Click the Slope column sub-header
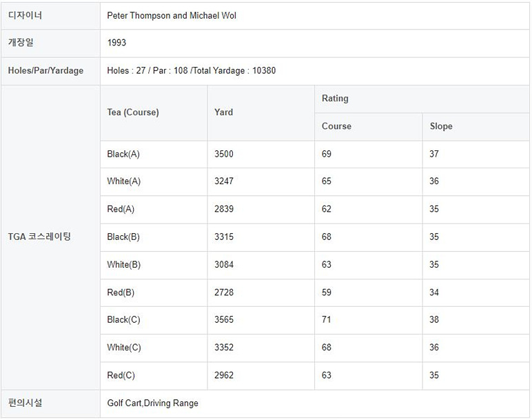 [441, 126]
